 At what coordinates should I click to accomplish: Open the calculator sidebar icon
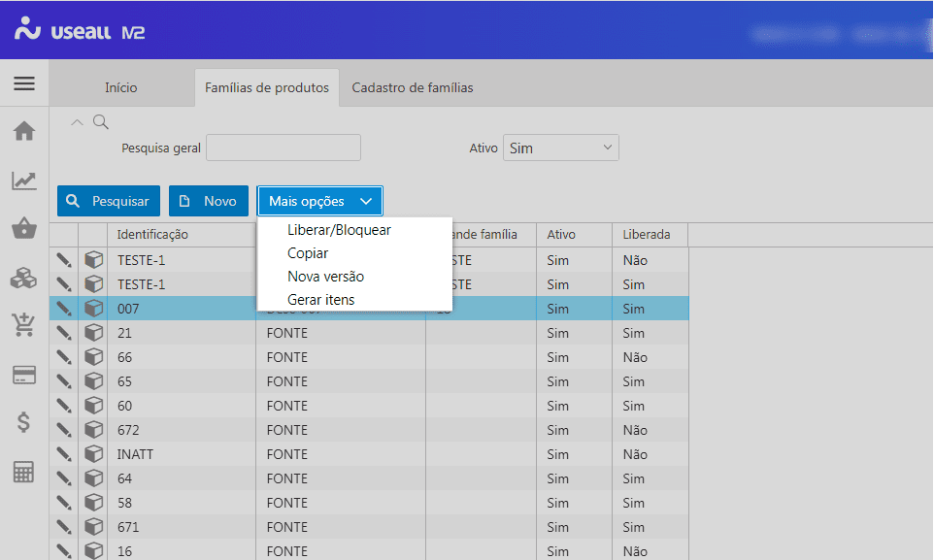tap(24, 473)
